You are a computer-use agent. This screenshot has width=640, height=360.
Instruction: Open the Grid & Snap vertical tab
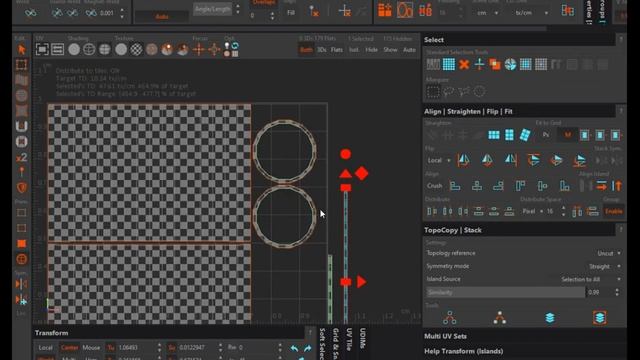336,343
